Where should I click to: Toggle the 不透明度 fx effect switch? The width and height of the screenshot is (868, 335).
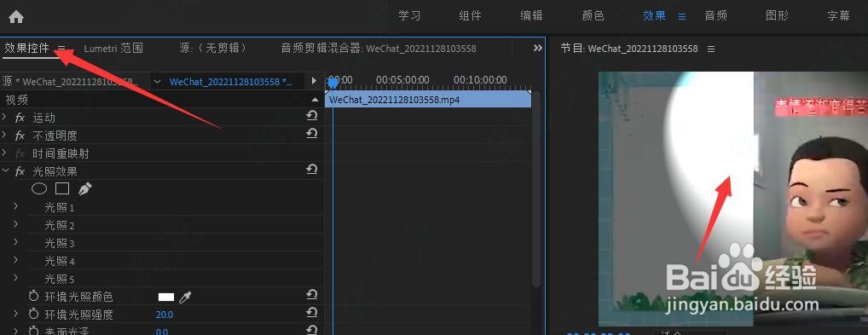pyautogui.click(x=20, y=136)
